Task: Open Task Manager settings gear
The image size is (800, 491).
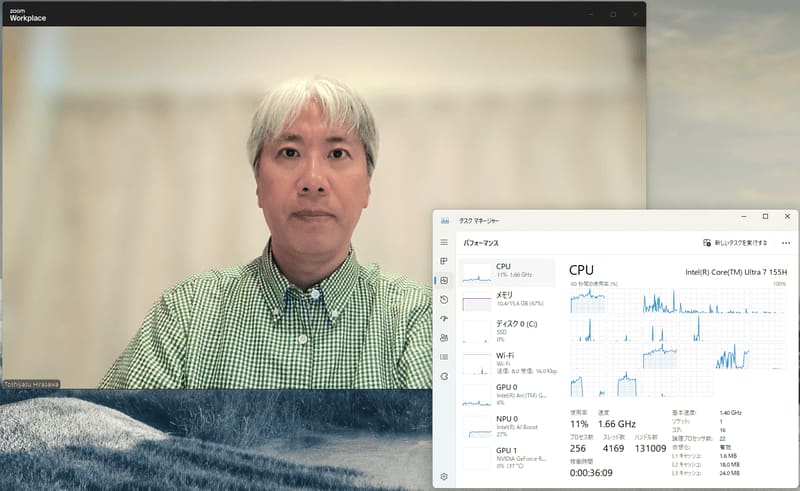Action: point(444,476)
